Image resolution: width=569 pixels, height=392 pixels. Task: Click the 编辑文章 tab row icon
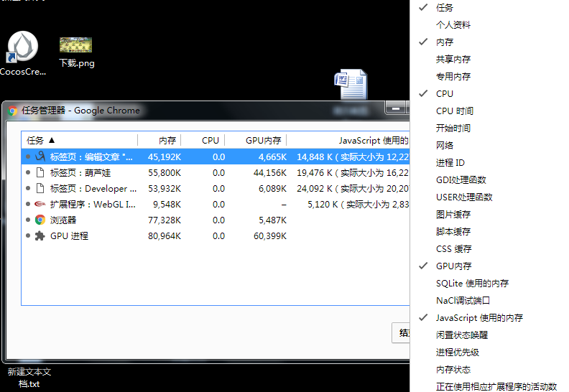pyautogui.click(x=40, y=157)
